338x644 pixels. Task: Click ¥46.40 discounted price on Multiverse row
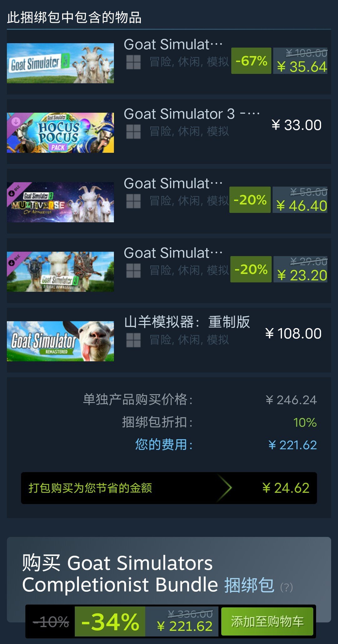click(x=302, y=206)
